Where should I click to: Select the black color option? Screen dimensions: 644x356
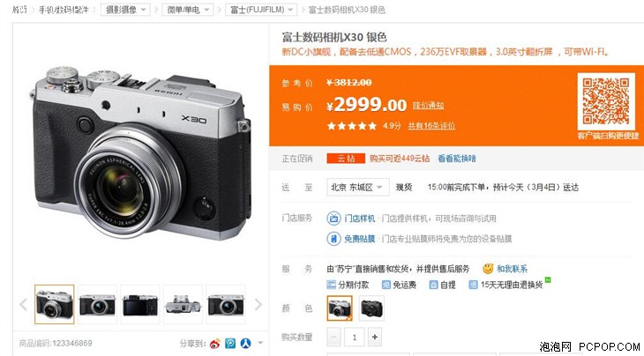click(x=371, y=308)
